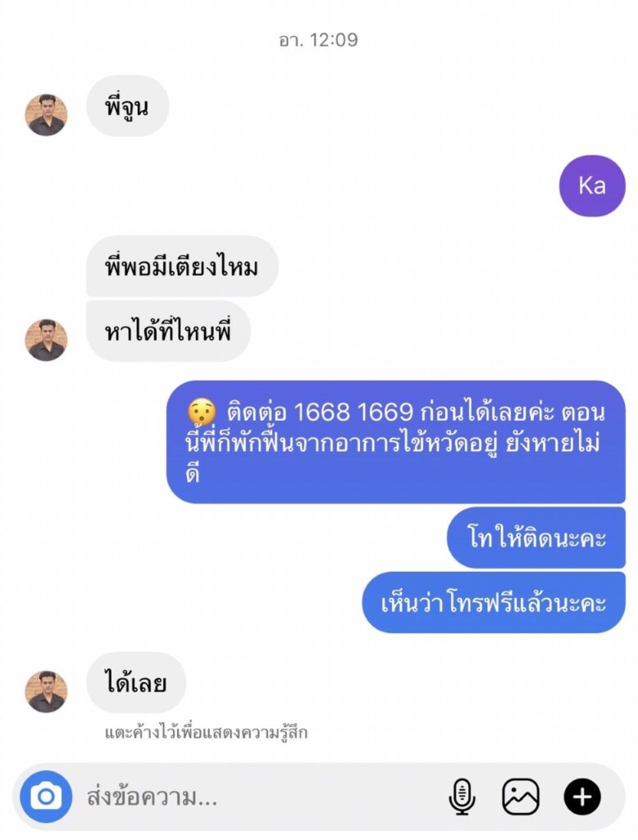Tap the 1668 number in blue message

[321, 412]
